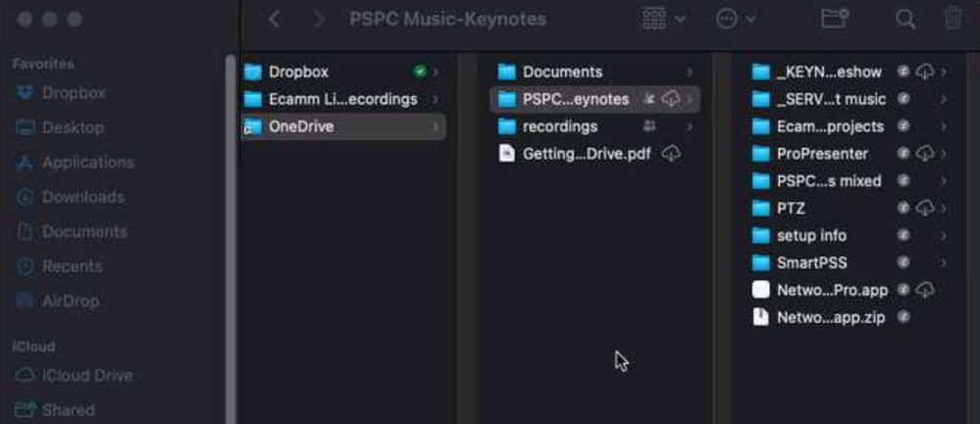Select the PSPC...eynotes folder

pyautogui.click(x=595, y=99)
